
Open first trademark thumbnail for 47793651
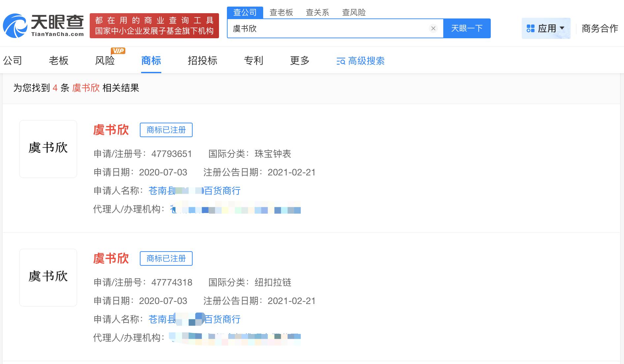coord(48,149)
